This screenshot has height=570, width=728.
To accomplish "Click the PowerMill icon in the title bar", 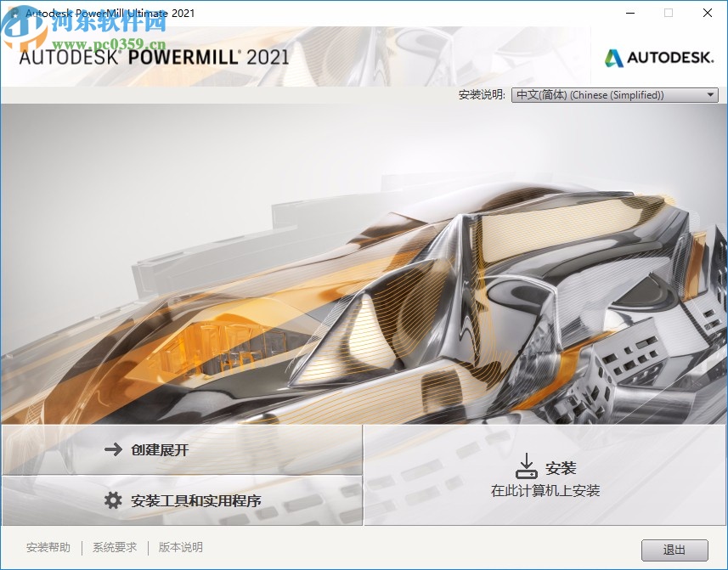I will [x=10, y=13].
